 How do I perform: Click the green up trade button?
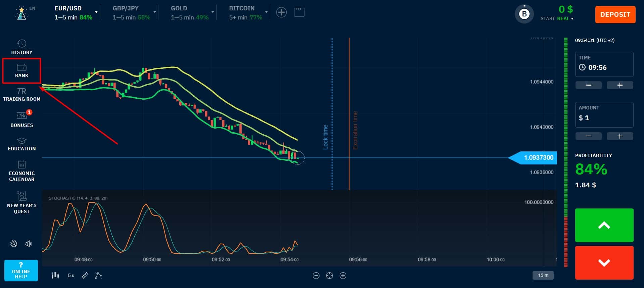(604, 225)
